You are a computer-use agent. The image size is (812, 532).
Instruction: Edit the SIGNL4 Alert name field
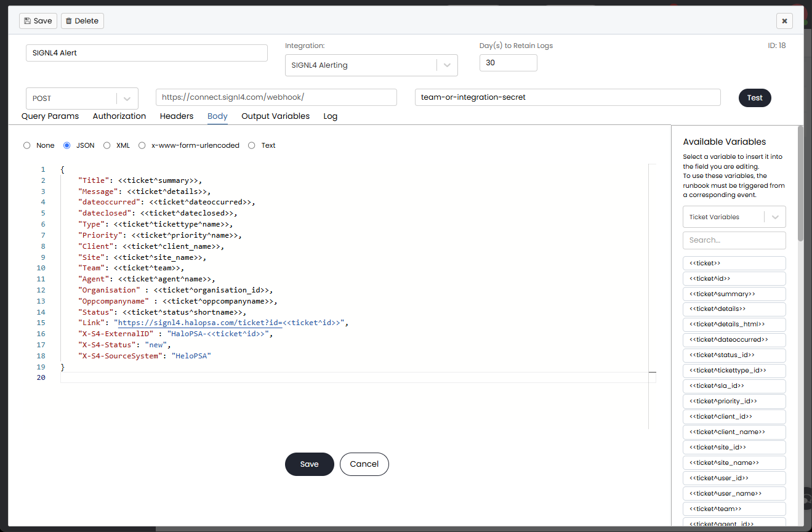[x=147, y=53]
